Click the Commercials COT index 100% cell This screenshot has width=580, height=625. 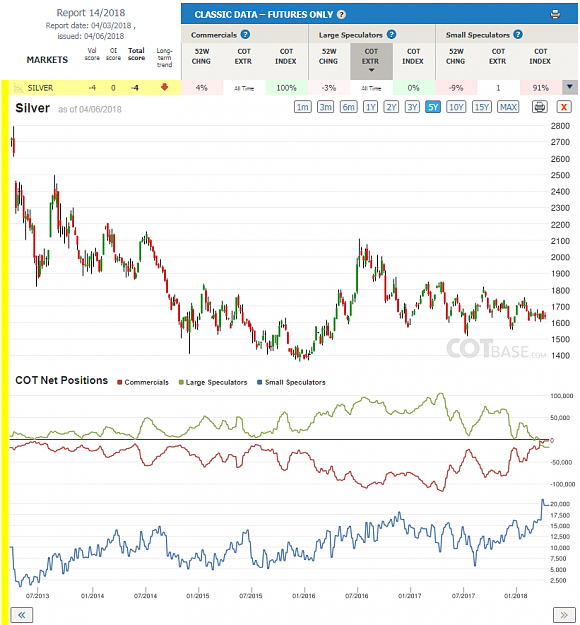[x=287, y=88]
